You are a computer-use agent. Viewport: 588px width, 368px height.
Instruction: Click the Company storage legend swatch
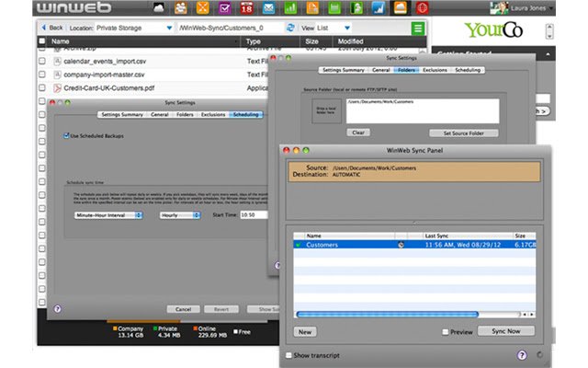(x=115, y=328)
